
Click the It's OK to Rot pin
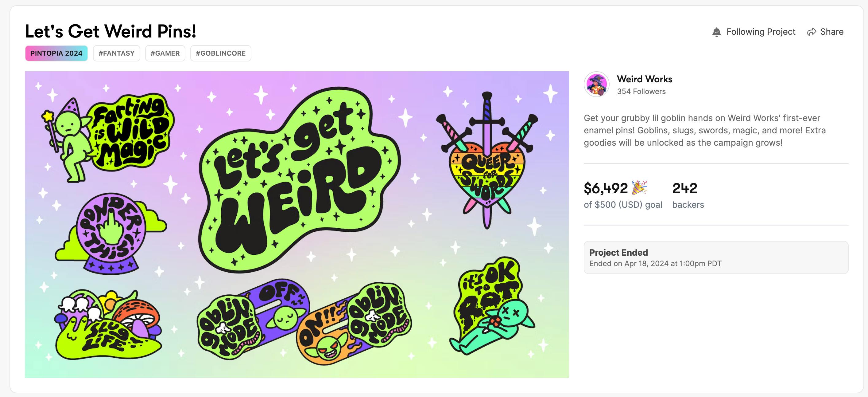[492, 307]
